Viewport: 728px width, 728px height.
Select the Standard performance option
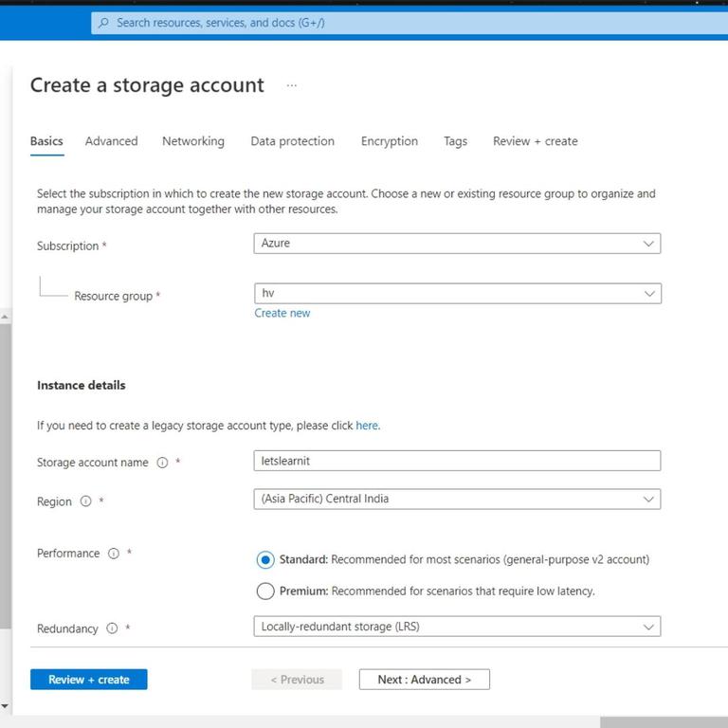265,560
